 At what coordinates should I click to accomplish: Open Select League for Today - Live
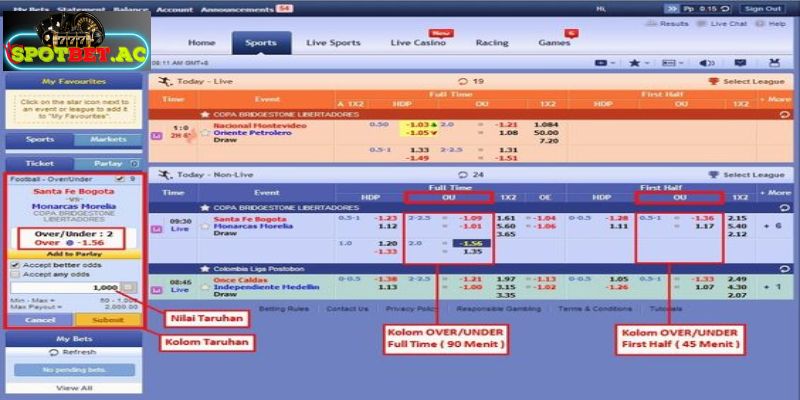click(x=747, y=82)
